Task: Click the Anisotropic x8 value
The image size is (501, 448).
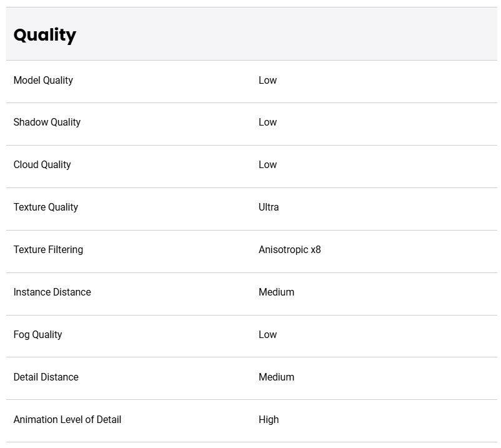Action: [289, 249]
